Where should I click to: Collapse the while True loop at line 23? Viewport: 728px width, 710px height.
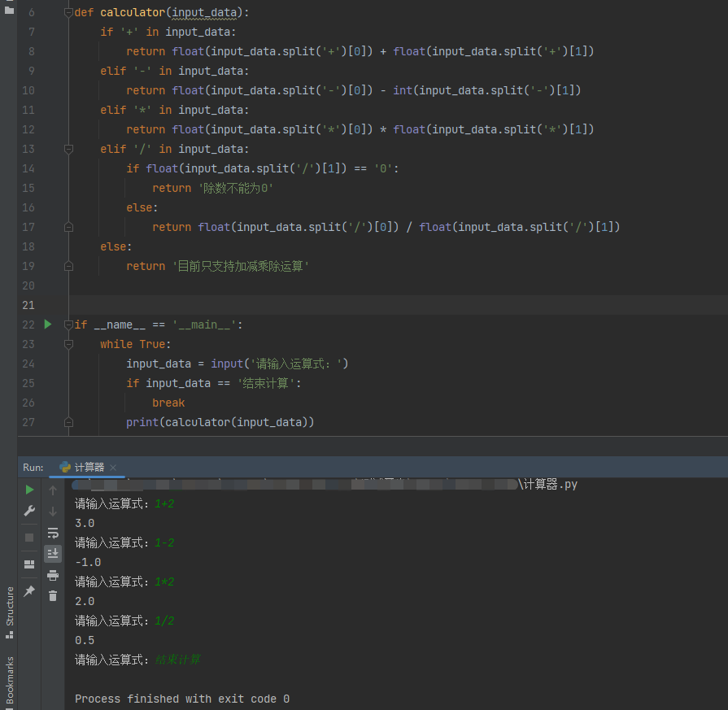click(68, 344)
